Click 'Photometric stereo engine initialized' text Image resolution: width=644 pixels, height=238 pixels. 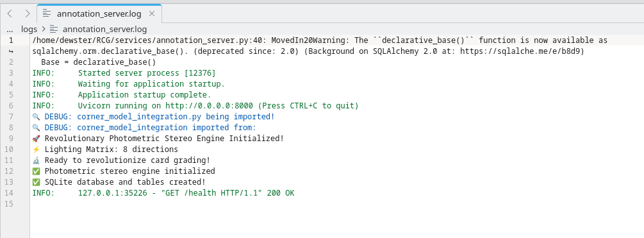point(130,171)
